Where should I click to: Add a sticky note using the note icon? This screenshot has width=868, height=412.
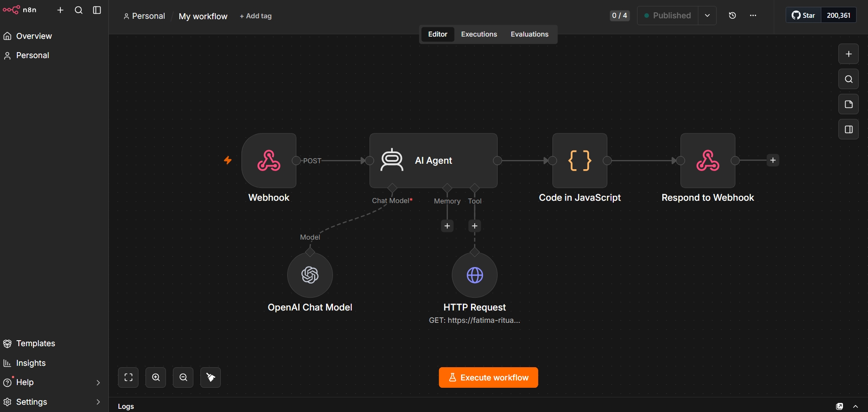[x=848, y=104]
